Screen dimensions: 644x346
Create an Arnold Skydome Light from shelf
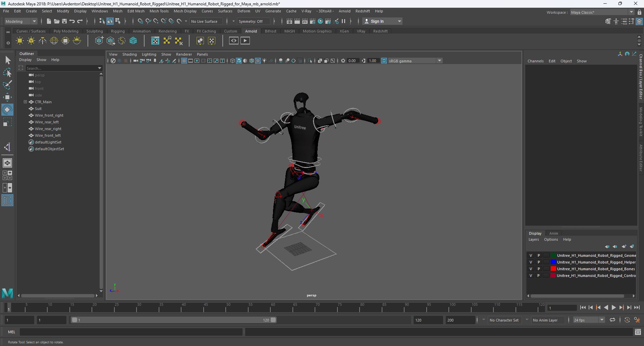click(x=54, y=41)
